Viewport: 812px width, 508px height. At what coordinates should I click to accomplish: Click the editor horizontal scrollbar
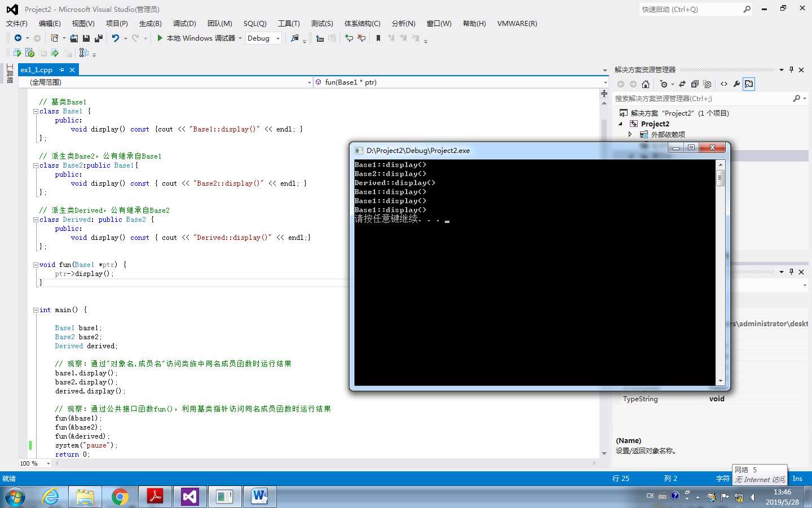(x=325, y=463)
